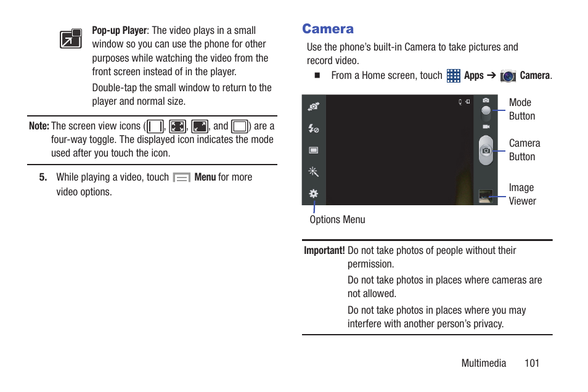
Task: Tap the storage status indicator in viewfinder
Action: pyautogui.click(x=468, y=101)
